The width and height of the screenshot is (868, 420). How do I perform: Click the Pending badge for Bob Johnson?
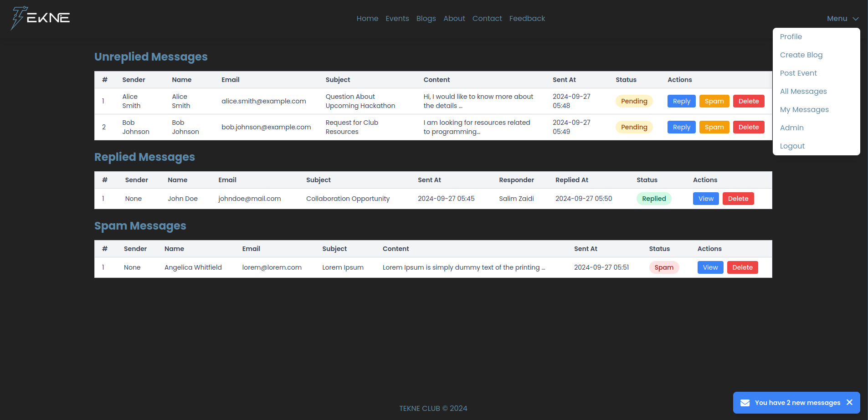click(x=634, y=127)
